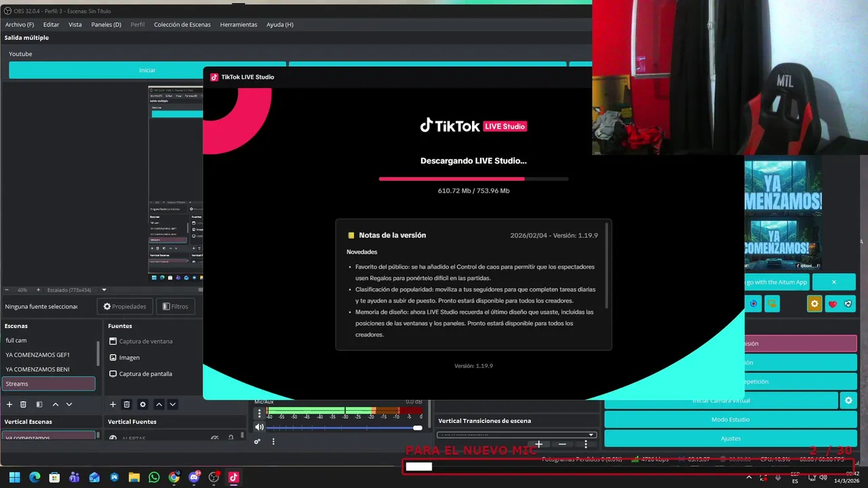Click the red heart icon in Aitum panel
The width and height of the screenshot is (868, 488).
(833, 304)
